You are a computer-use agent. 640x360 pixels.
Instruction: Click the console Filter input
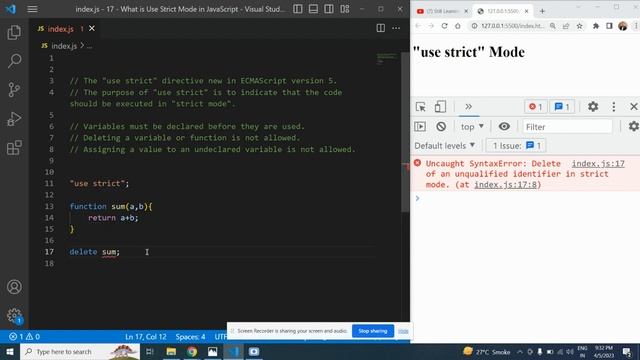[567, 127]
